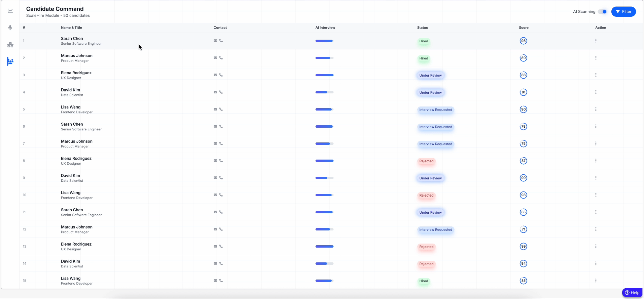Click the email icon for David Kim row 4
Viewport: 644px width, 299px height.
[x=215, y=92]
